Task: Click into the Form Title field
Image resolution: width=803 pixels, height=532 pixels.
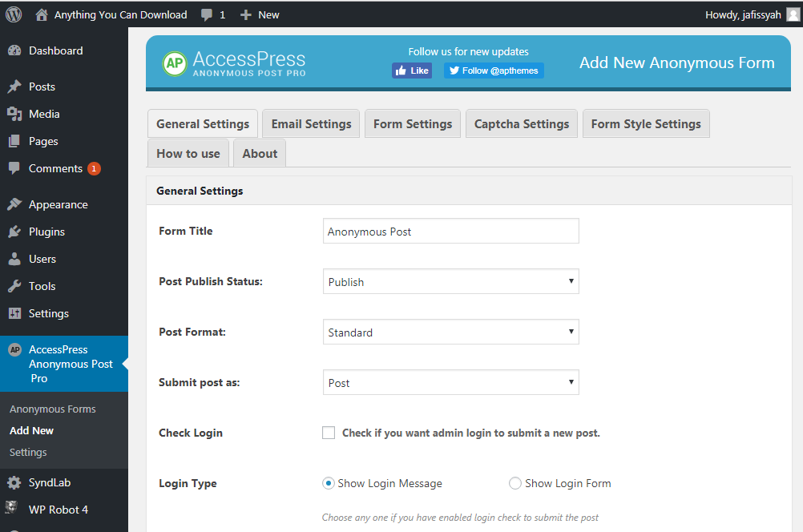Action: click(450, 231)
